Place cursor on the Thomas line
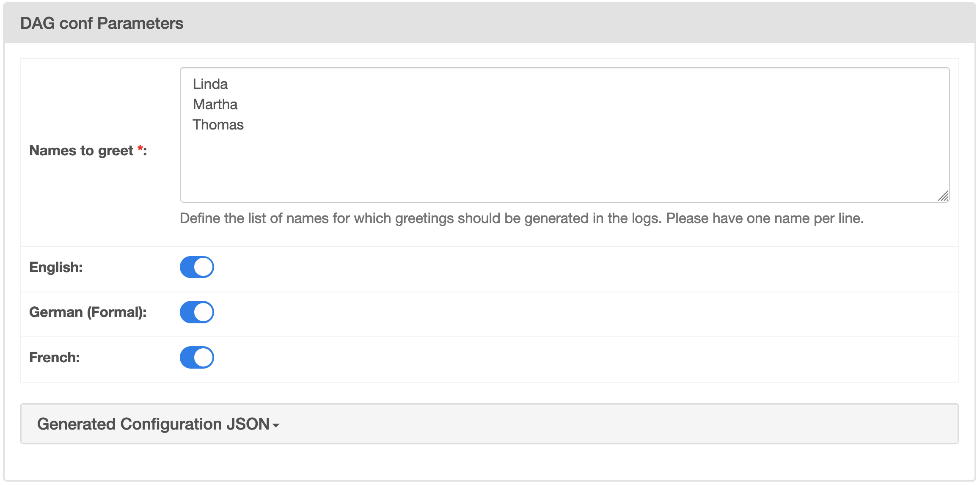Screen dimensions: 980x485 pyautogui.click(x=218, y=125)
